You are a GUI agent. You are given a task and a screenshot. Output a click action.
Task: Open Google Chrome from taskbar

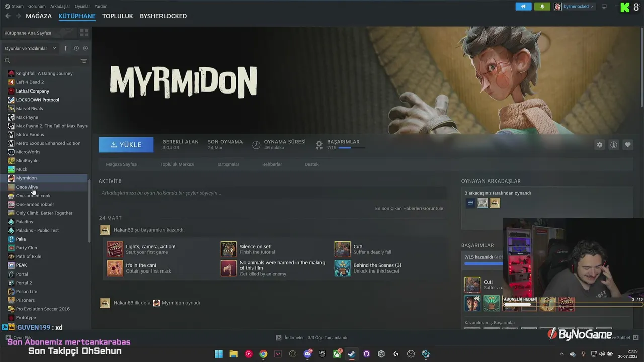click(x=263, y=354)
